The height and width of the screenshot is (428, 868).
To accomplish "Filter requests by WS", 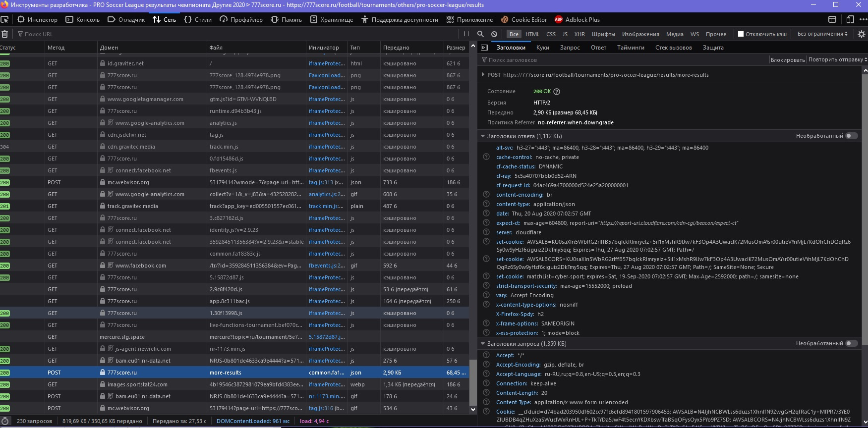I will (x=694, y=34).
